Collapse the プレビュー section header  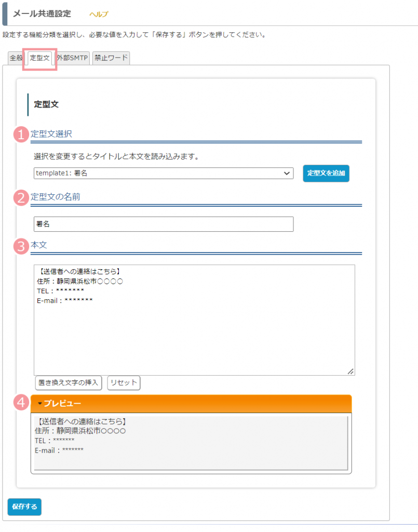click(x=191, y=403)
